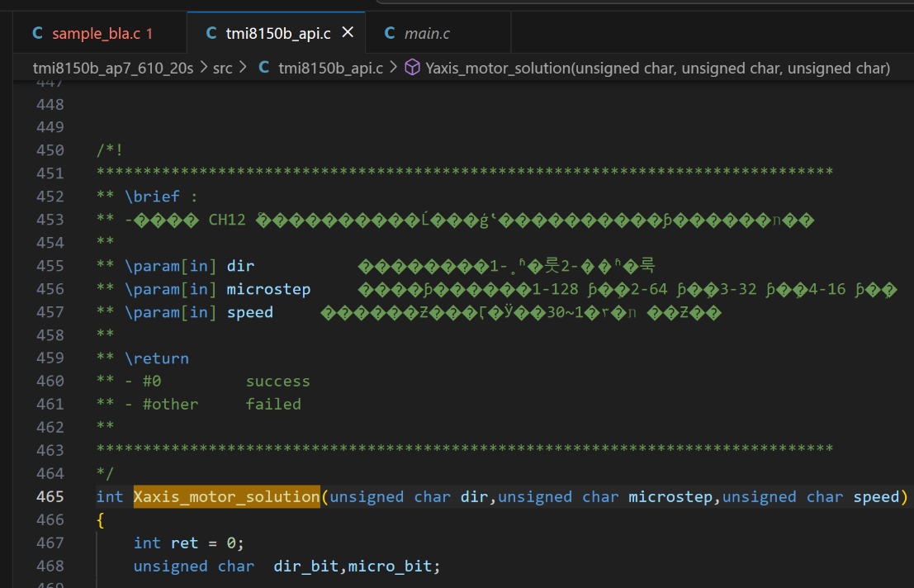
Task: Click the C file icon on tmi8150b_api.c tab
Action: click(211, 33)
